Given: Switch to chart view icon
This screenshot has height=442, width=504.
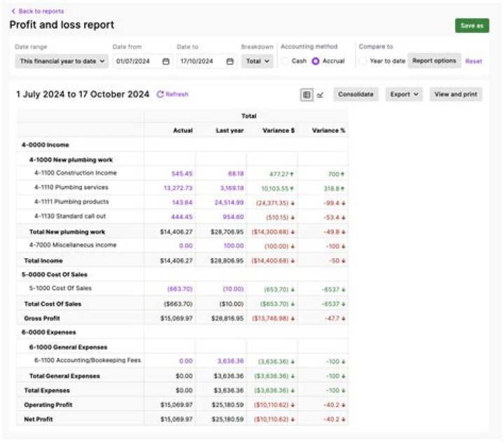Looking at the screenshot, I should tap(320, 94).
